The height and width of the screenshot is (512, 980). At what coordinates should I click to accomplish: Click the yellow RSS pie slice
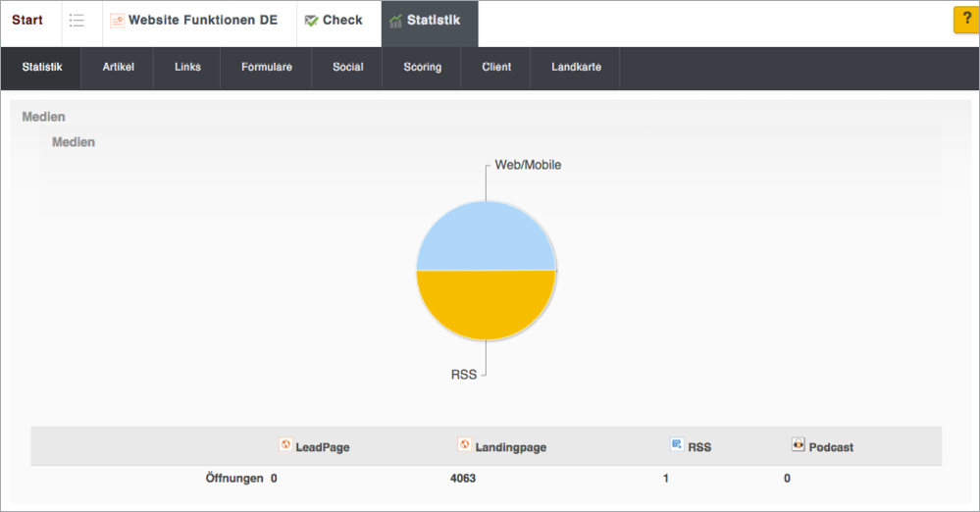(x=486, y=306)
